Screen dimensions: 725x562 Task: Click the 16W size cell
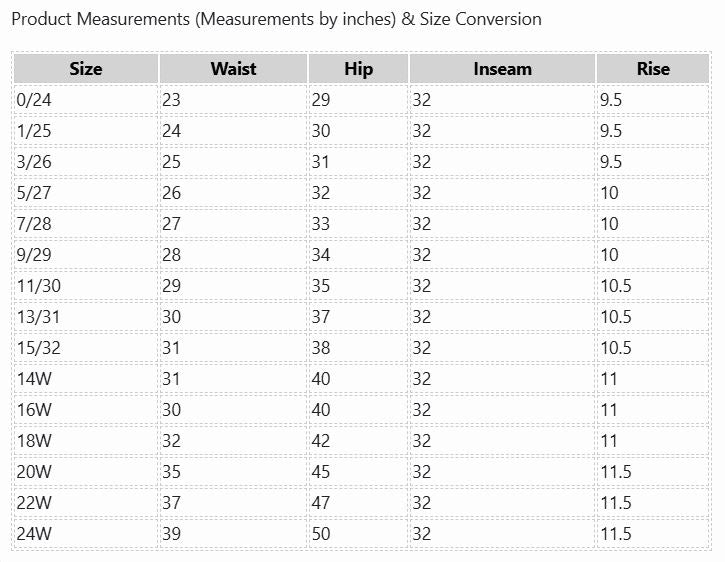(86, 410)
